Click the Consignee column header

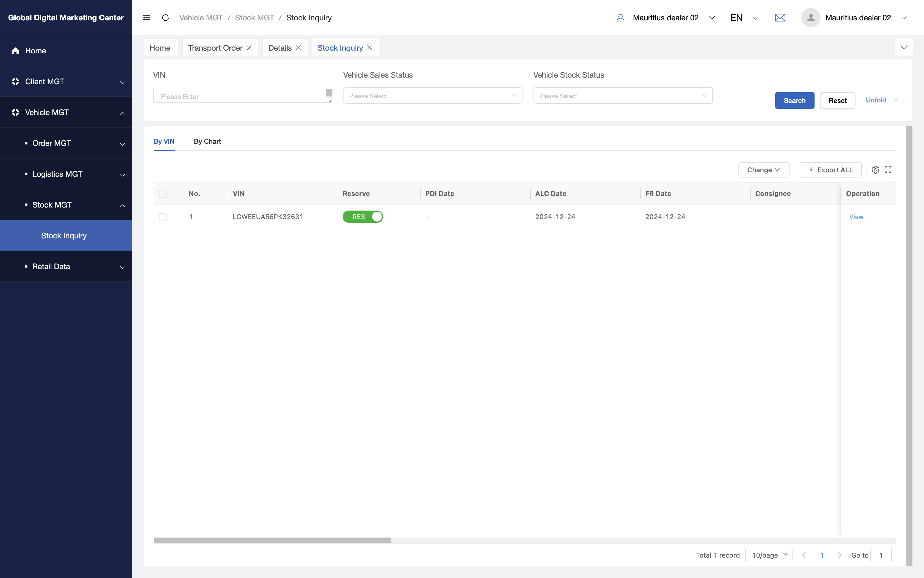coord(795,193)
